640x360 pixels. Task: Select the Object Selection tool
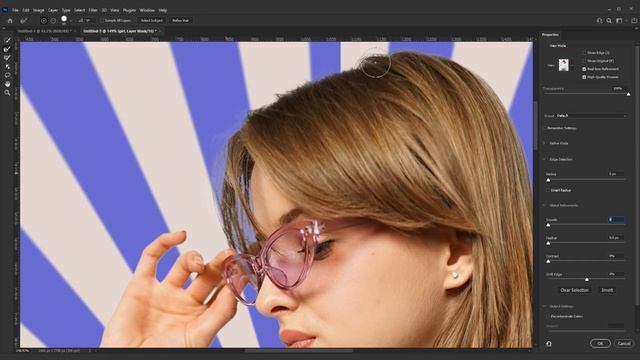click(x=7, y=67)
